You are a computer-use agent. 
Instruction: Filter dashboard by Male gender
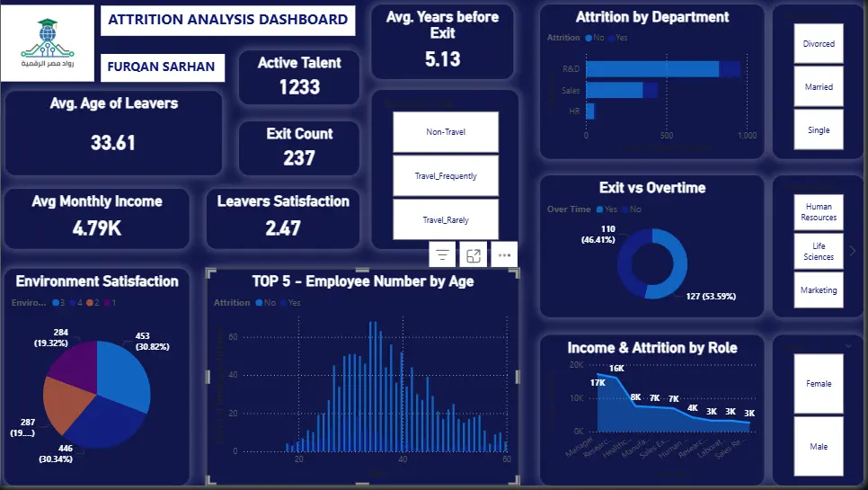click(819, 446)
